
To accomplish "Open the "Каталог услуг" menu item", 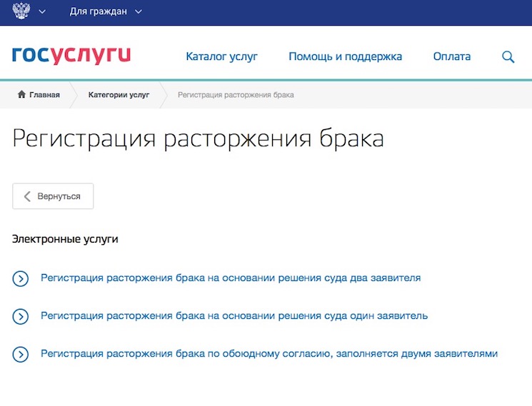I will click(x=221, y=56).
